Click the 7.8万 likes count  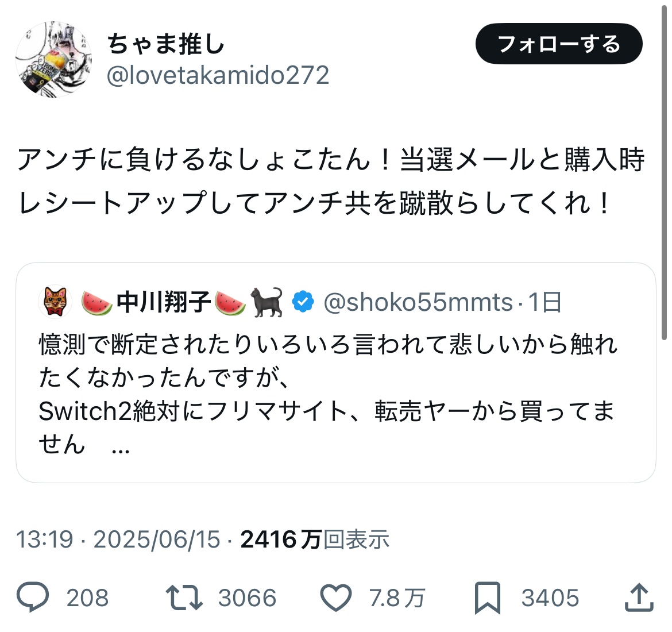[x=397, y=598]
